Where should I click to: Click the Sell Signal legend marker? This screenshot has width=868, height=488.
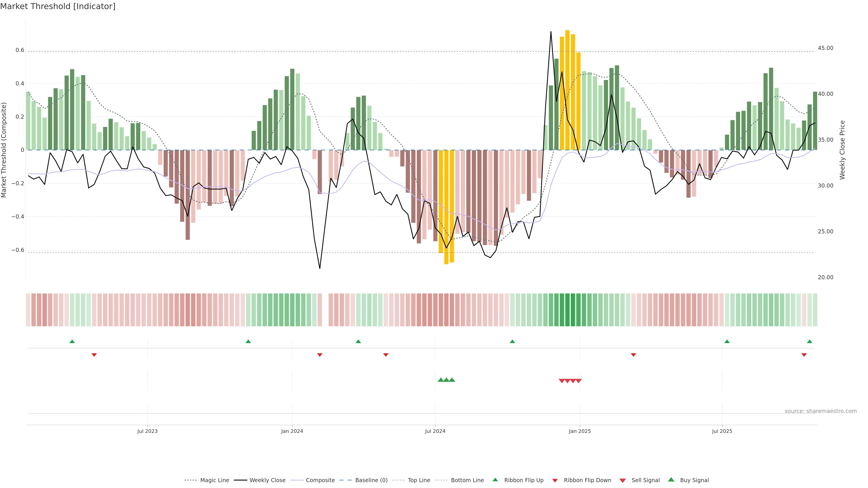pyautogui.click(x=623, y=480)
